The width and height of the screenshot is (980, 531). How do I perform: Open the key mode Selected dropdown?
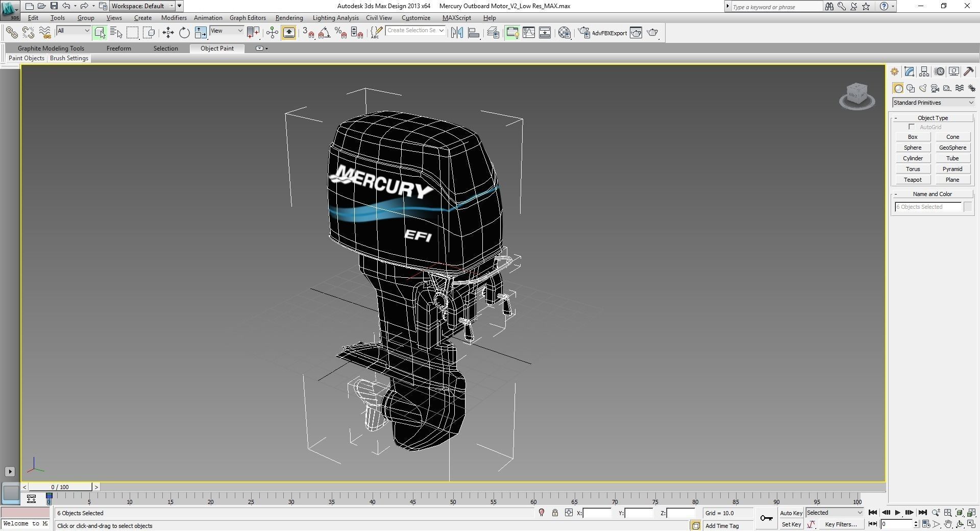(835, 513)
